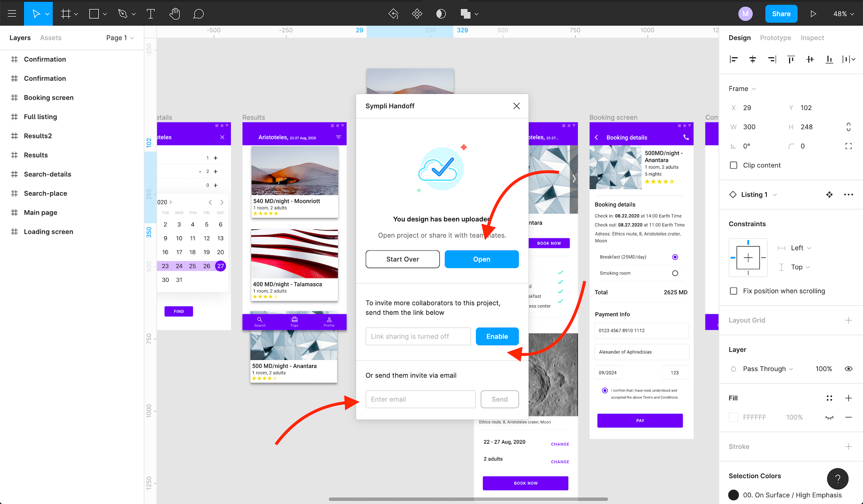
Task: Switch to the Design tab
Action: 740,38
